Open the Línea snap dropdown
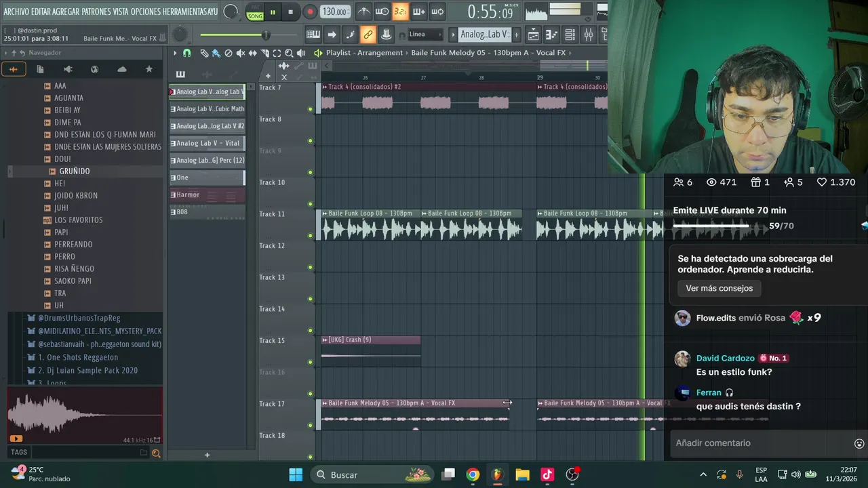This screenshot has width=868, height=488. click(x=425, y=35)
